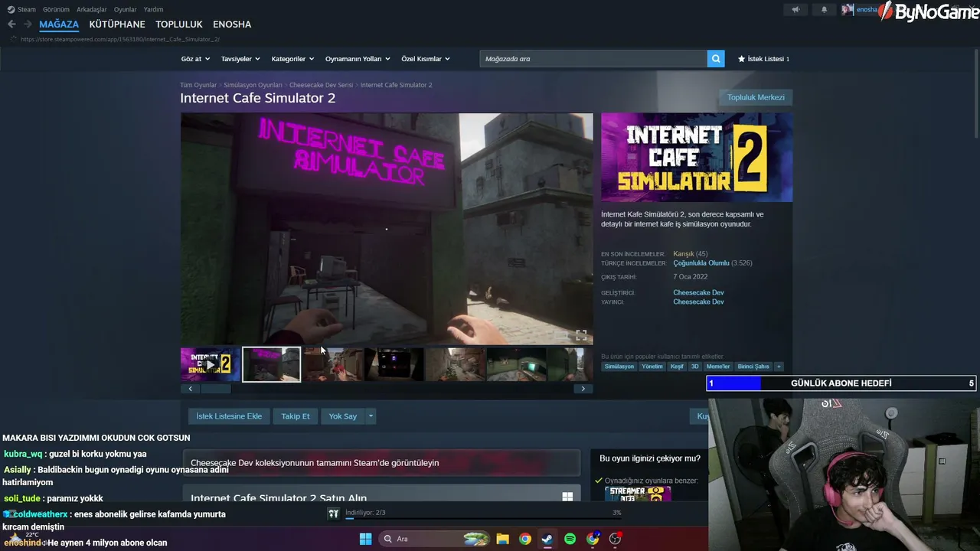Open the Cheesecake Dev publisher link
Screen dimensions: 980x551
click(x=698, y=302)
